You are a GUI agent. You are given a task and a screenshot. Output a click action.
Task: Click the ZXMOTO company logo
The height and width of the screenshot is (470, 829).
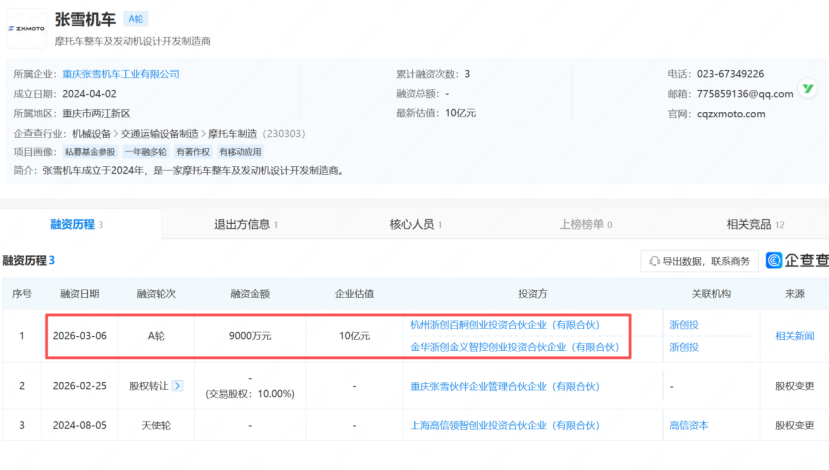(25, 29)
